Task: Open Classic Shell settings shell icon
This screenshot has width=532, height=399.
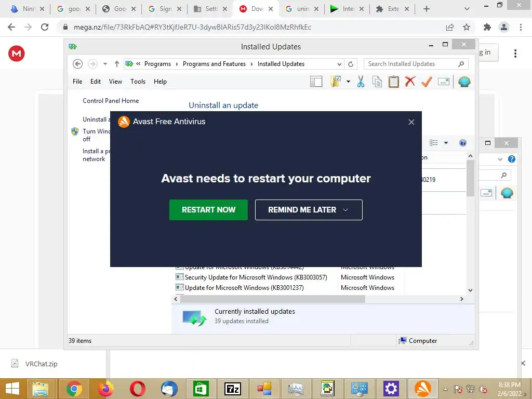Action: [x=464, y=82]
